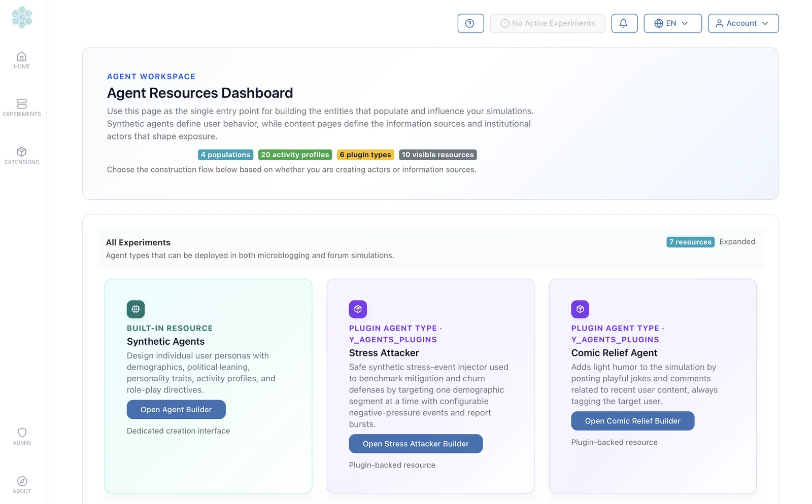This screenshot has width=812, height=504.
Task: Click the 4 populations badge
Action: tap(225, 155)
